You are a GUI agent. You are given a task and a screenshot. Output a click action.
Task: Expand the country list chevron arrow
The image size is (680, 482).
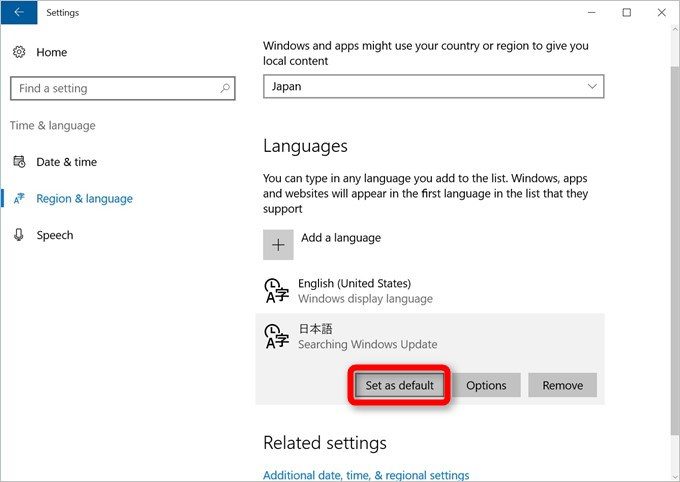coord(592,87)
